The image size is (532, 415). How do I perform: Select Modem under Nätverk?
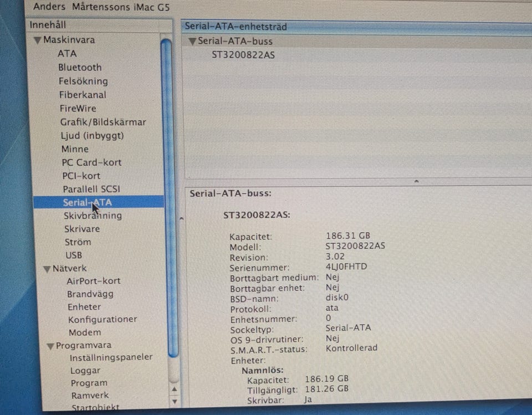click(85, 332)
